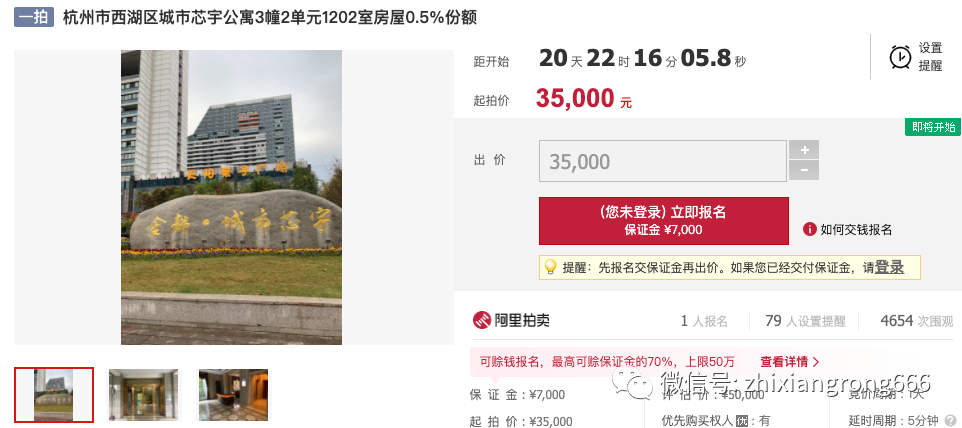
Task: Select the second thumbnail showing lobby entrance
Action: click(144, 395)
